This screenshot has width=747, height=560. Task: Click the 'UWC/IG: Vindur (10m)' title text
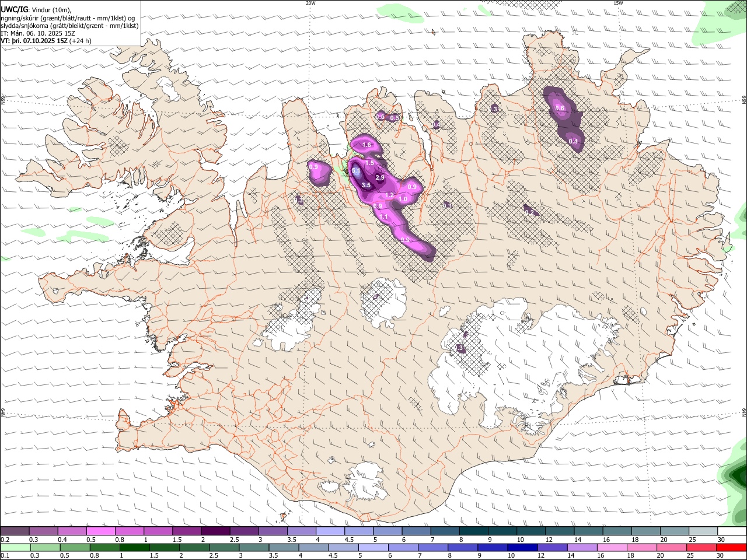[x=36, y=9]
